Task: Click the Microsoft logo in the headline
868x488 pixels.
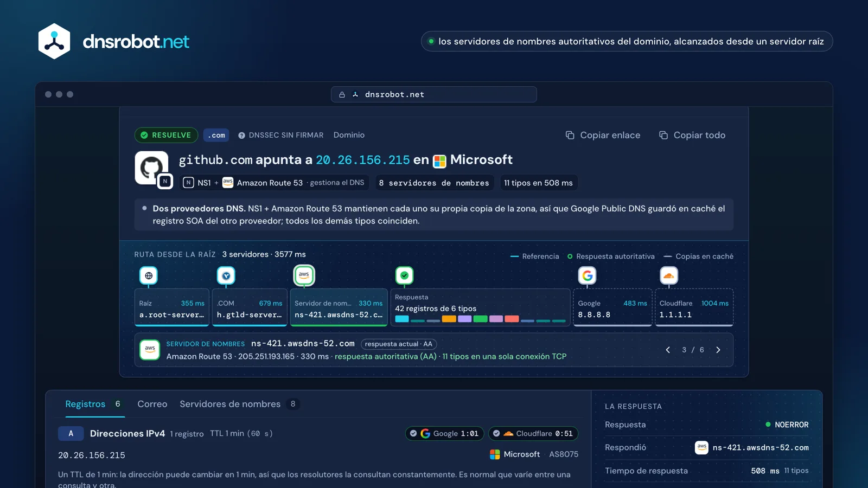Action: point(439,161)
